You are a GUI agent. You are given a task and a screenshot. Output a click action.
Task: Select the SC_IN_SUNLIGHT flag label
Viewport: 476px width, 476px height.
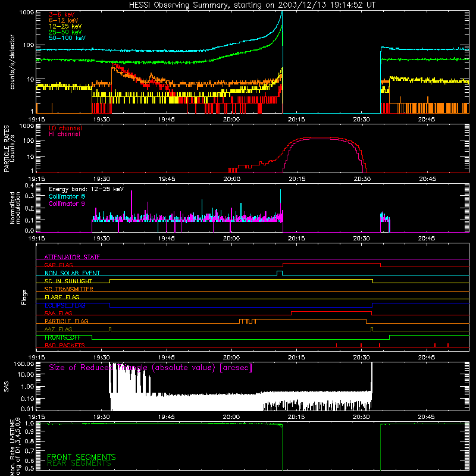68,281
